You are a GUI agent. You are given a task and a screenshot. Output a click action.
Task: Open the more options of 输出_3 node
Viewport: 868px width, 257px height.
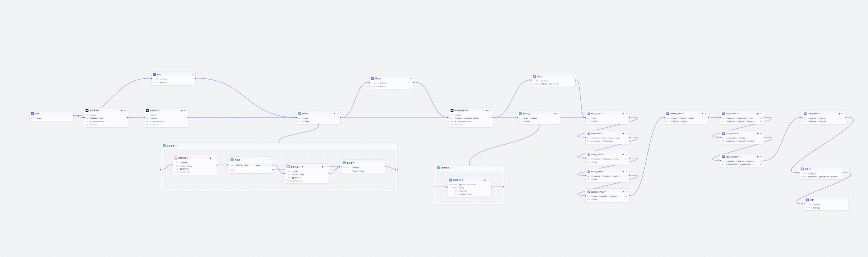click(x=840, y=169)
